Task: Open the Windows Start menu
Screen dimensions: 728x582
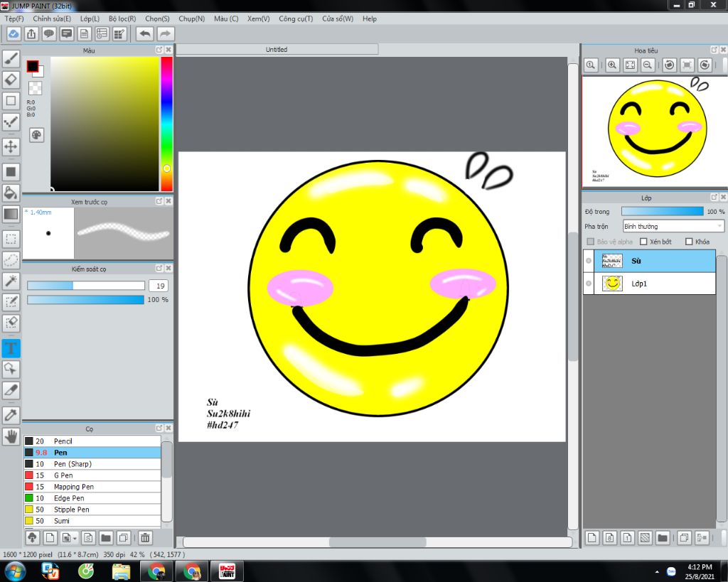Action: click(x=14, y=571)
